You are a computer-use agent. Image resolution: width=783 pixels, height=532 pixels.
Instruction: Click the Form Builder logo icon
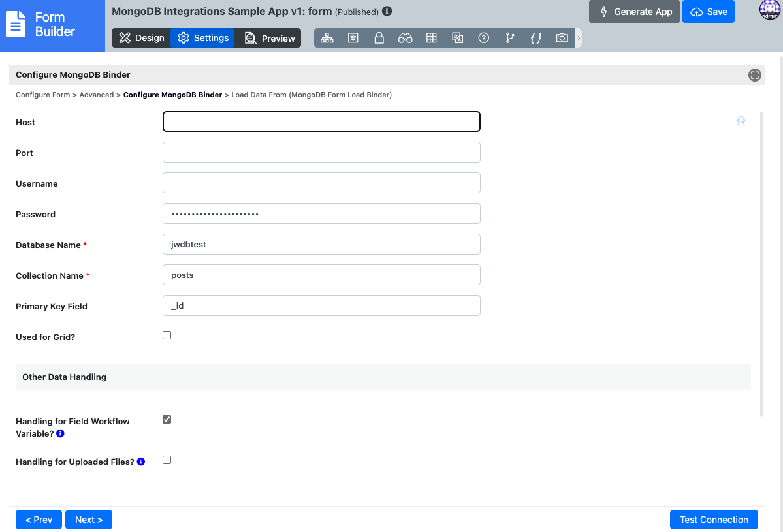16,24
